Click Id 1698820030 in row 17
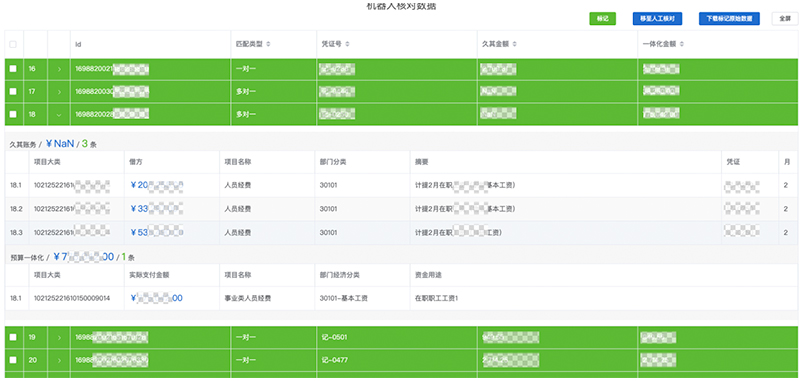 [112, 92]
